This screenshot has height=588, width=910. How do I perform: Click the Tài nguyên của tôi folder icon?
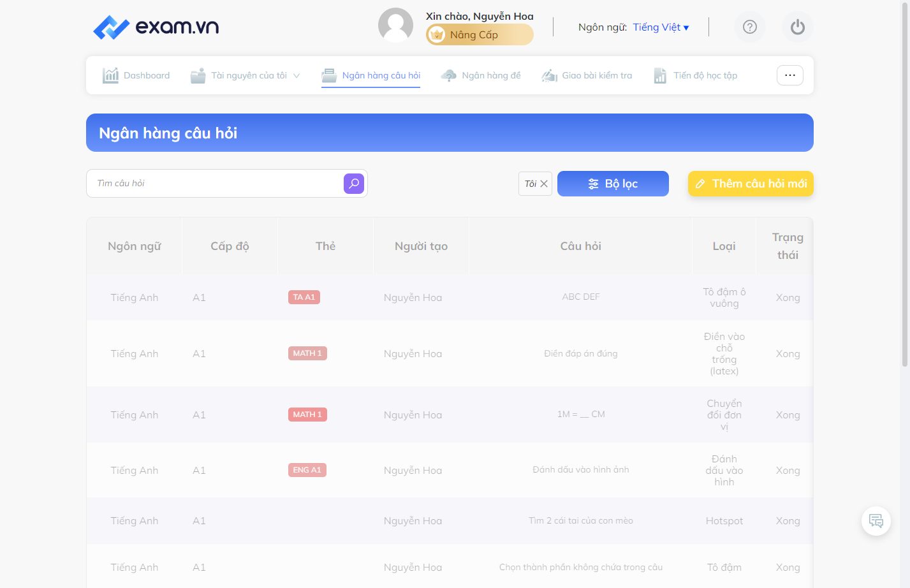click(198, 75)
